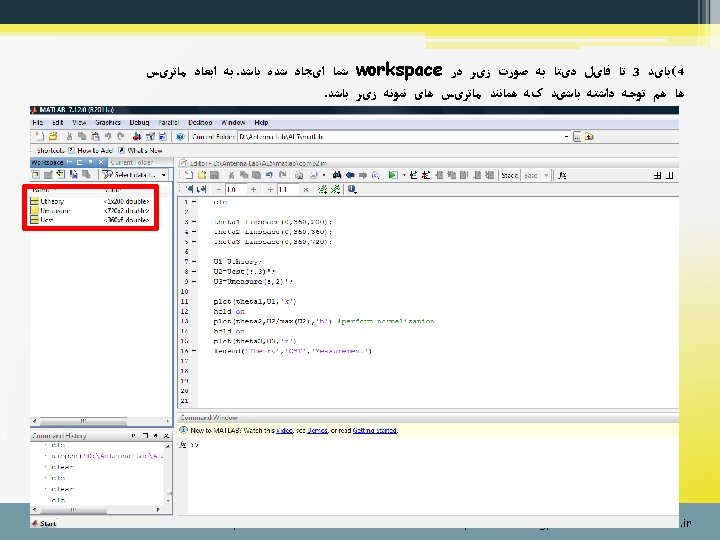Image resolution: width=720 pixels, height=540 pixels.
Task: Select the Umeasure variable row
Action: (x=90, y=211)
